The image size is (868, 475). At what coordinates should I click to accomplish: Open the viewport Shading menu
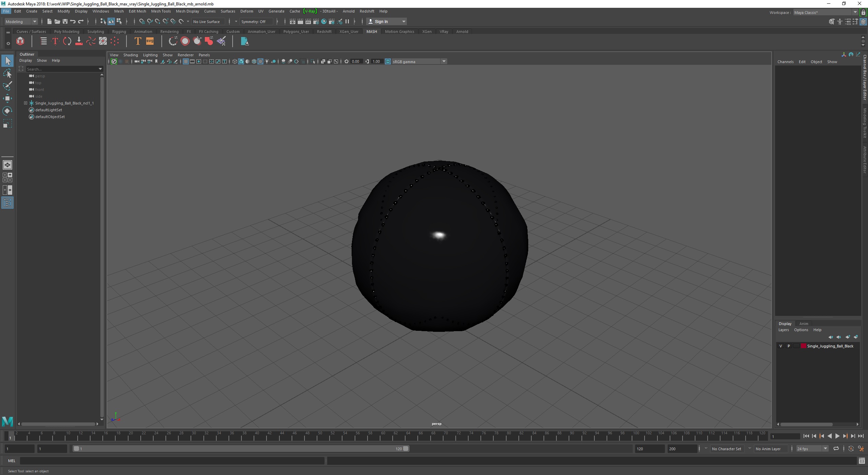click(x=131, y=55)
